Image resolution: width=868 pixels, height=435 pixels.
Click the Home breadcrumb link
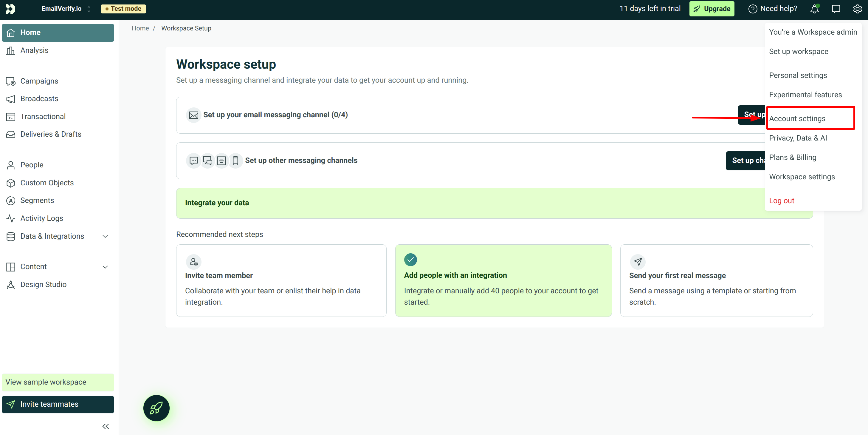[140, 28]
